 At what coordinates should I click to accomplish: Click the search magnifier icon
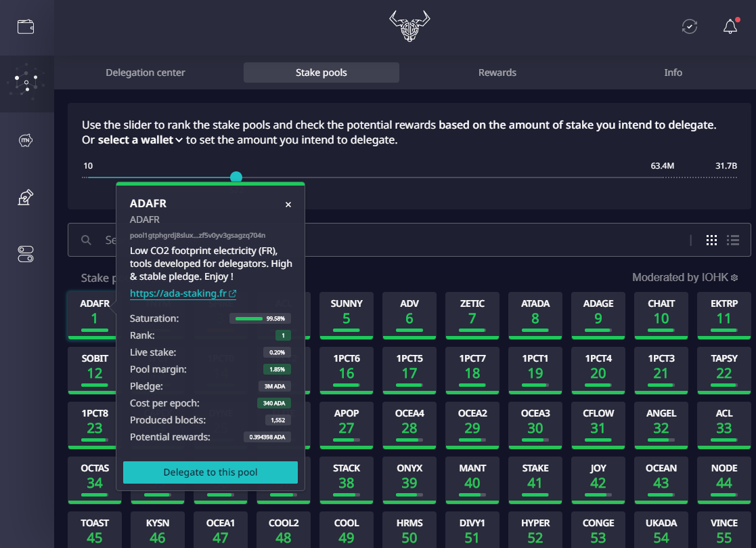[87, 240]
